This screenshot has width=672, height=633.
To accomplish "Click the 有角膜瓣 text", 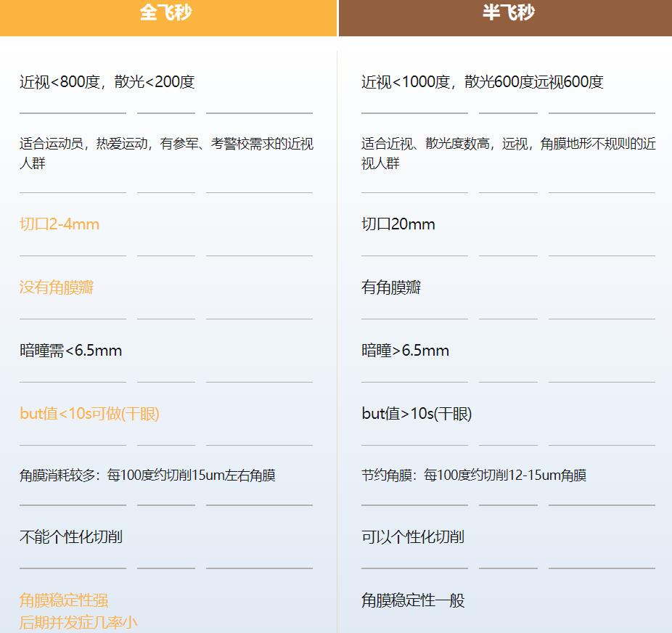I will pyautogui.click(x=391, y=287).
